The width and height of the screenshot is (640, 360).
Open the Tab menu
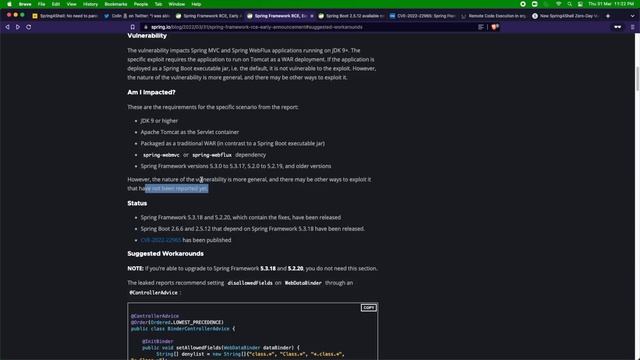[x=158, y=4]
